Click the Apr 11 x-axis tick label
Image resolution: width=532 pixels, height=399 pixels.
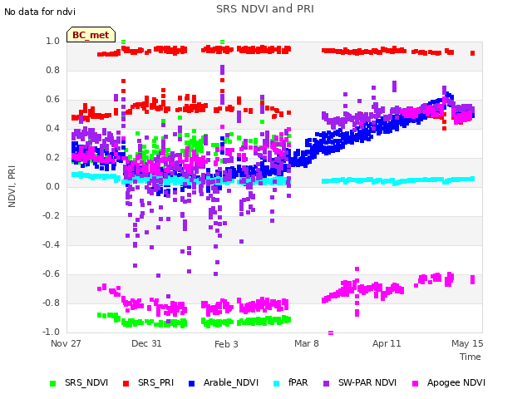coord(387,343)
